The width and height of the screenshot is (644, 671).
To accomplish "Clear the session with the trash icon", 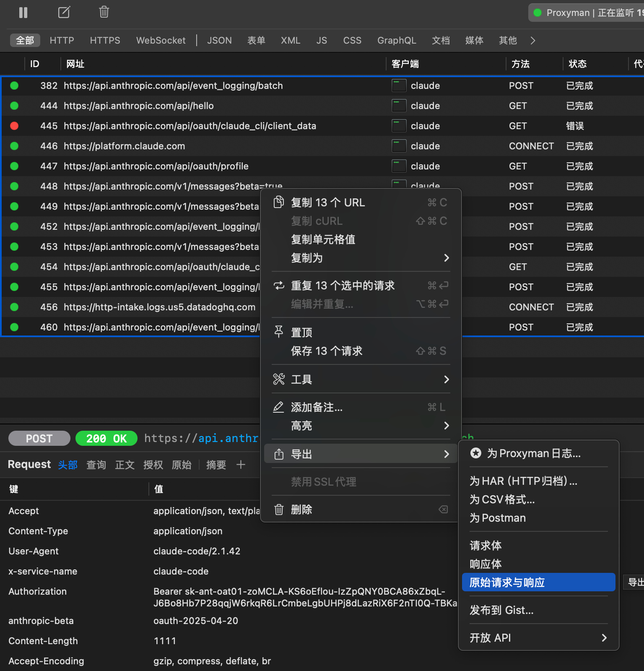I will click(104, 12).
